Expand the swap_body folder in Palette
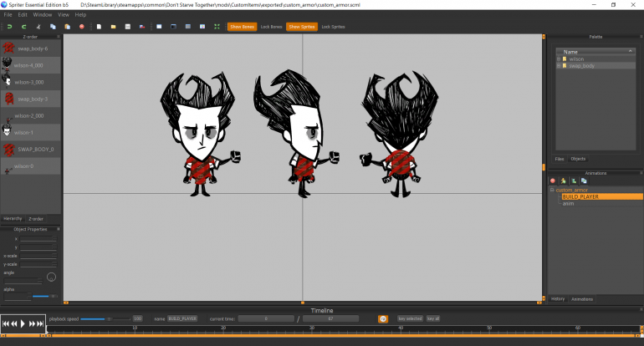644x346 pixels. (x=558, y=65)
